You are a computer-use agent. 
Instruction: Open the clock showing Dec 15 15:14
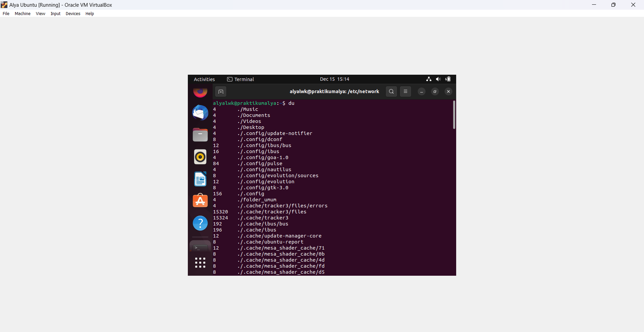coord(334,79)
